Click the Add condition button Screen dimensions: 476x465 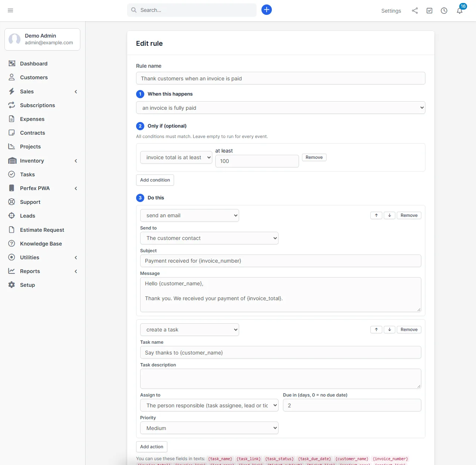pyautogui.click(x=155, y=180)
